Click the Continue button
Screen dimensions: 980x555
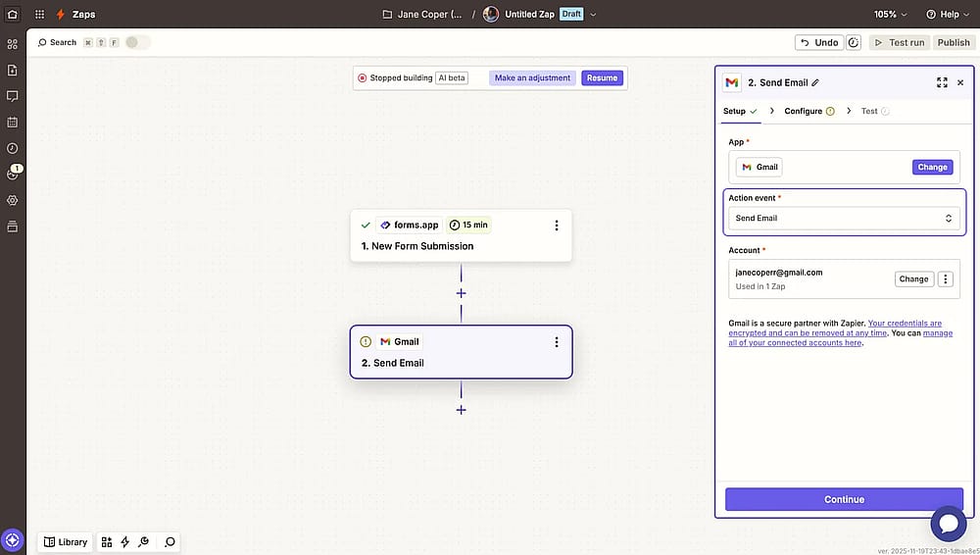844,499
